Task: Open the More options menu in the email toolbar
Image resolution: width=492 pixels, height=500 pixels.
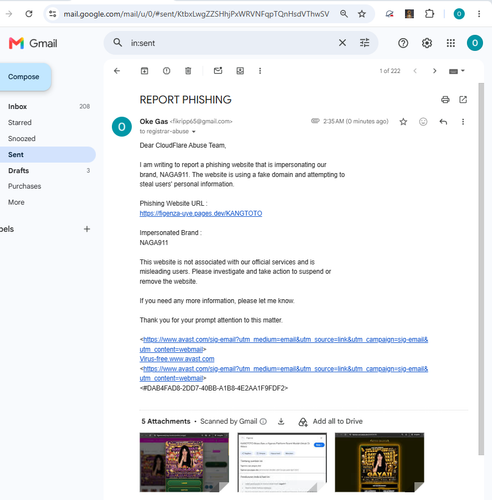Action: click(x=260, y=71)
